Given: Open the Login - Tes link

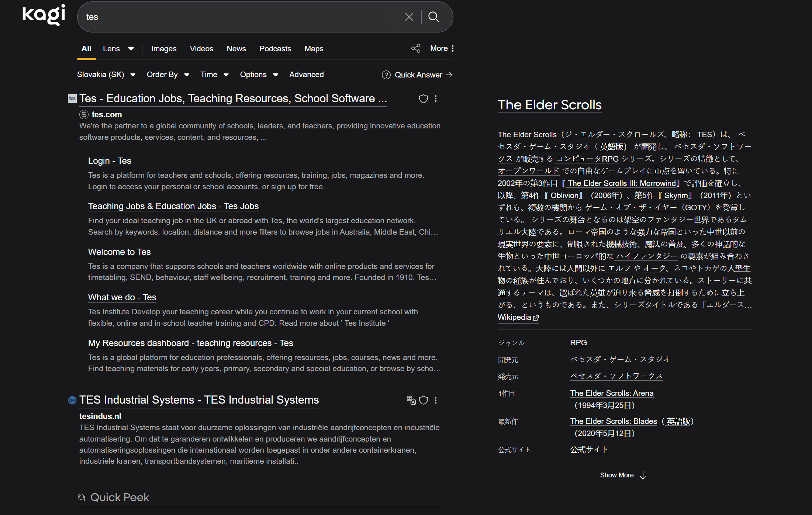Looking at the screenshot, I should tap(110, 161).
